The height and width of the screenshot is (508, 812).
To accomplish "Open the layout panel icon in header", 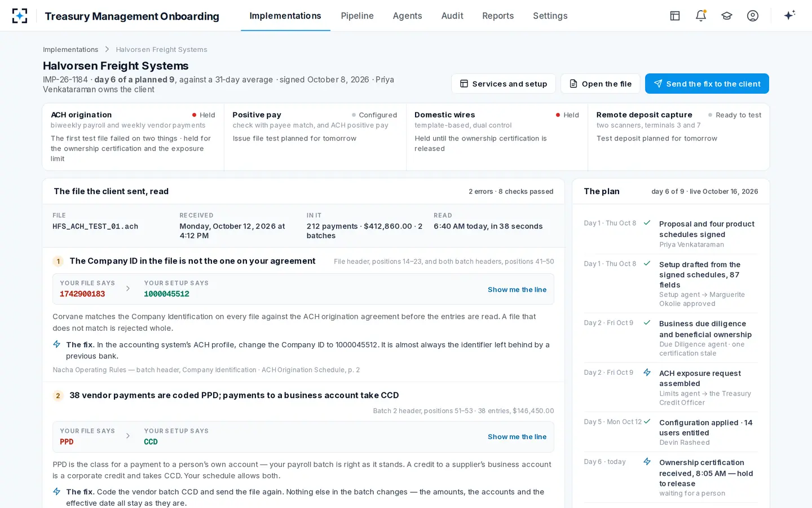I will (x=675, y=16).
